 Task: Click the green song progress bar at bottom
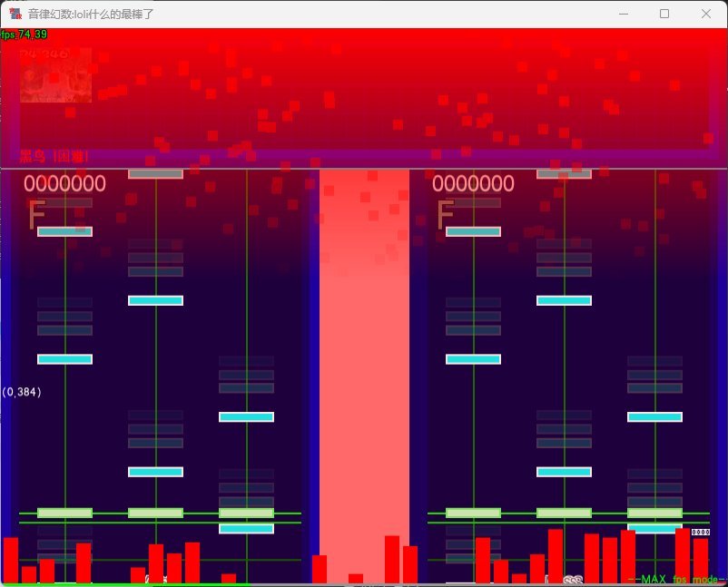[125, 584]
